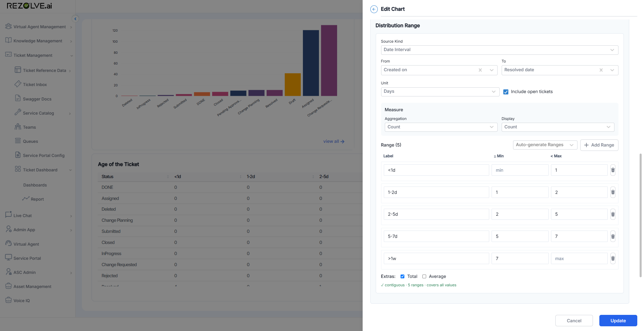
Task: Collapse the Ticket Management menu section
Action: tap(72, 56)
